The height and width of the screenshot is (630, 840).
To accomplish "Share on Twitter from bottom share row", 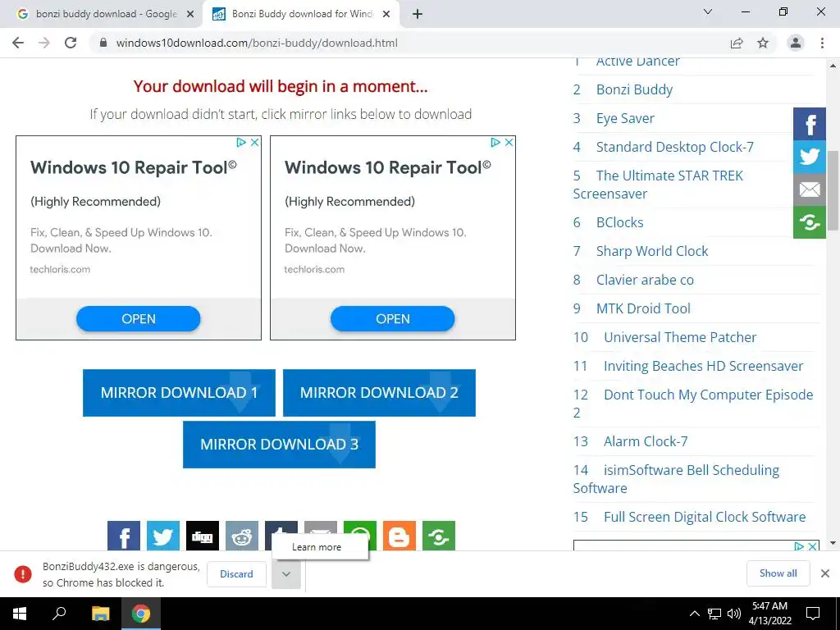I will tap(163, 536).
